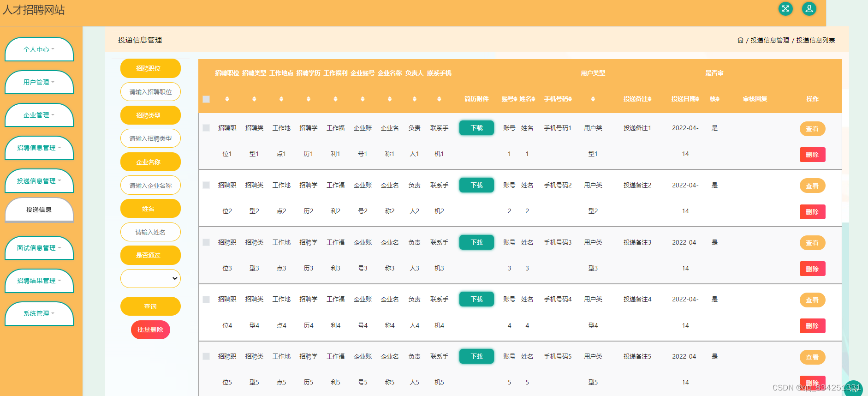
Task: Open the 系统管理 sidebar menu
Action: point(39,313)
